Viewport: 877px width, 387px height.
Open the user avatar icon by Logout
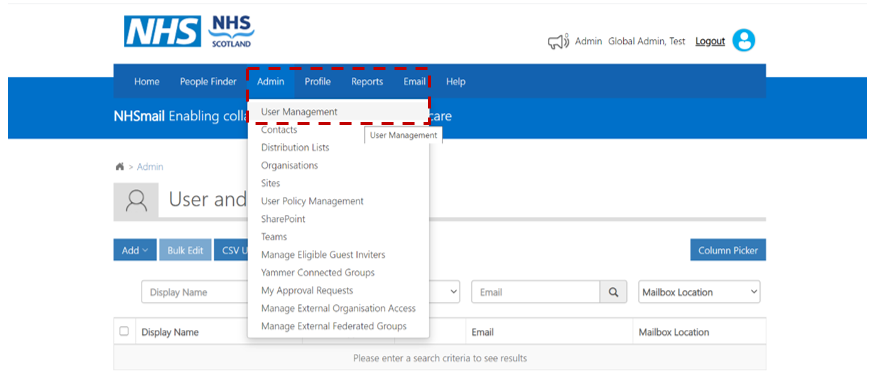[x=743, y=41]
